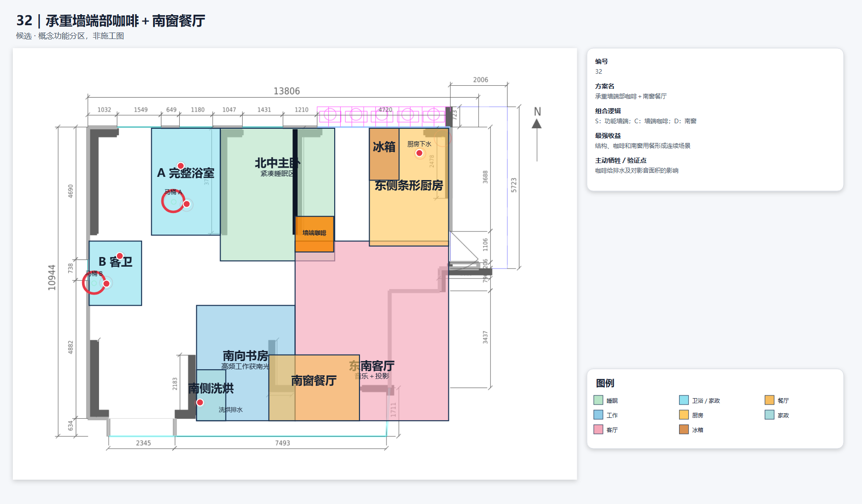Click the 冰箱 brown legend swatch
The width and height of the screenshot is (862, 504).
click(684, 429)
